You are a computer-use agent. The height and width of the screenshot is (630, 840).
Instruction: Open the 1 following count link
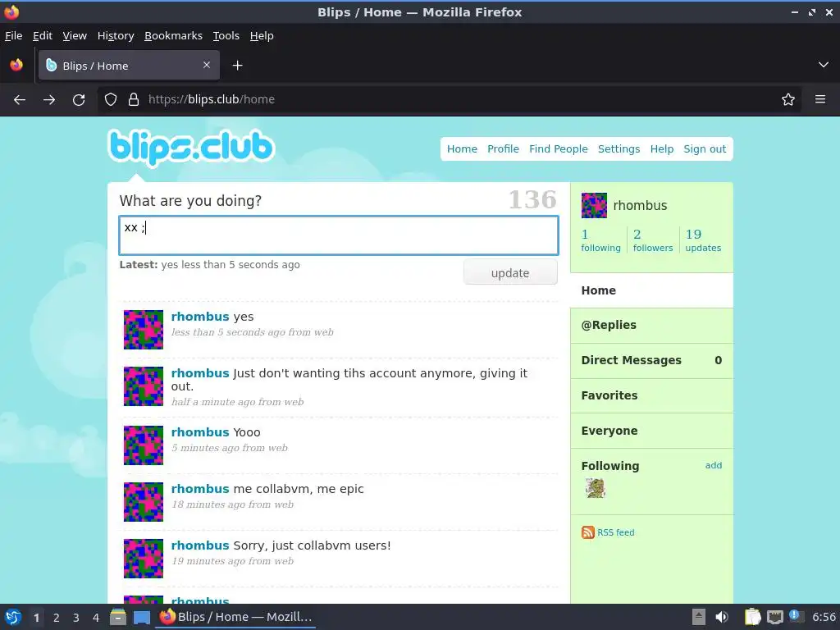pyautogui.click(x=600, y=240)
